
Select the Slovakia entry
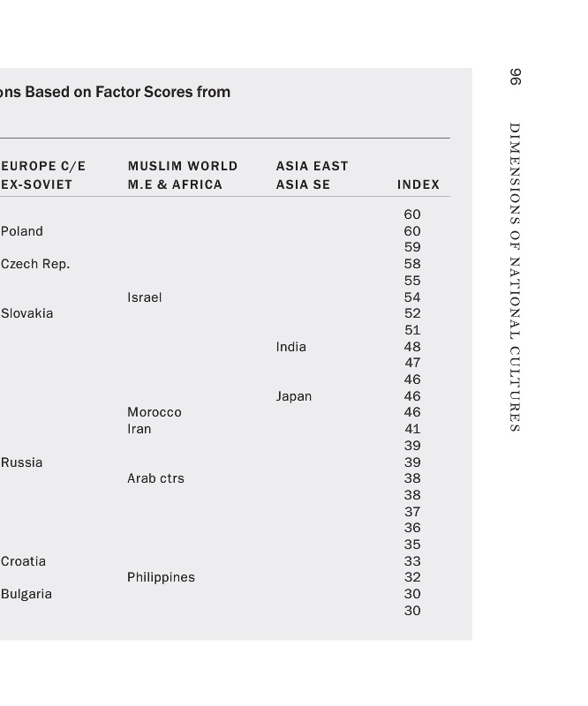pyautogui.click(x=27, y=313)
